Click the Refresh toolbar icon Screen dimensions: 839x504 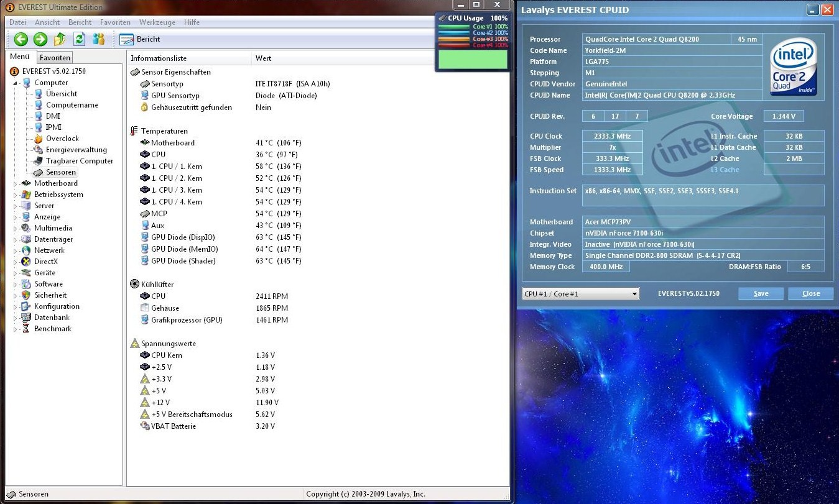79,39
